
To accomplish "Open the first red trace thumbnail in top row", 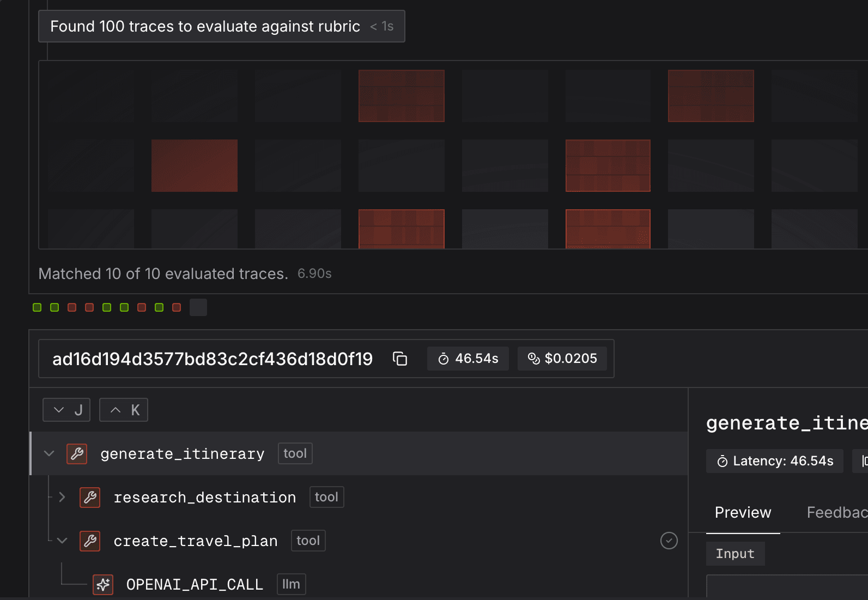I will (x=401, y=96).
